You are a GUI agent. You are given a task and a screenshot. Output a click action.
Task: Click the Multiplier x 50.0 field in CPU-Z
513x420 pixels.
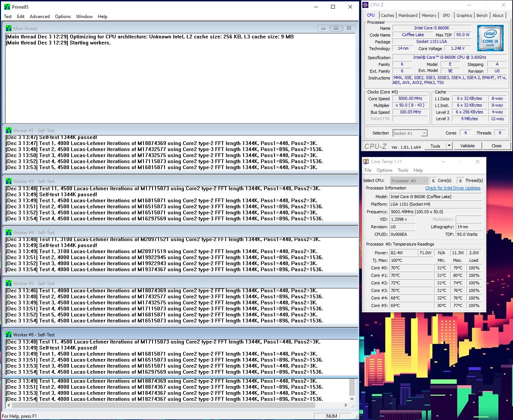coord(411,105)
